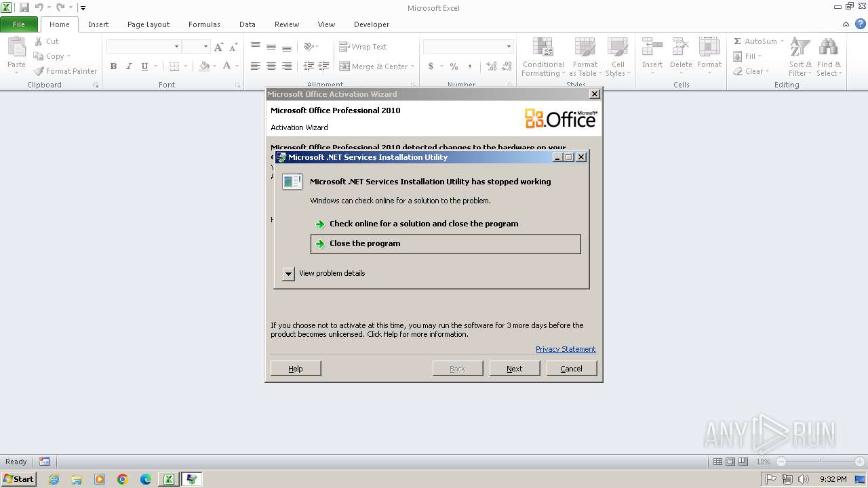The image size is (868, 488).
Task: Click the Cut scissors icon
Action: 39,41
